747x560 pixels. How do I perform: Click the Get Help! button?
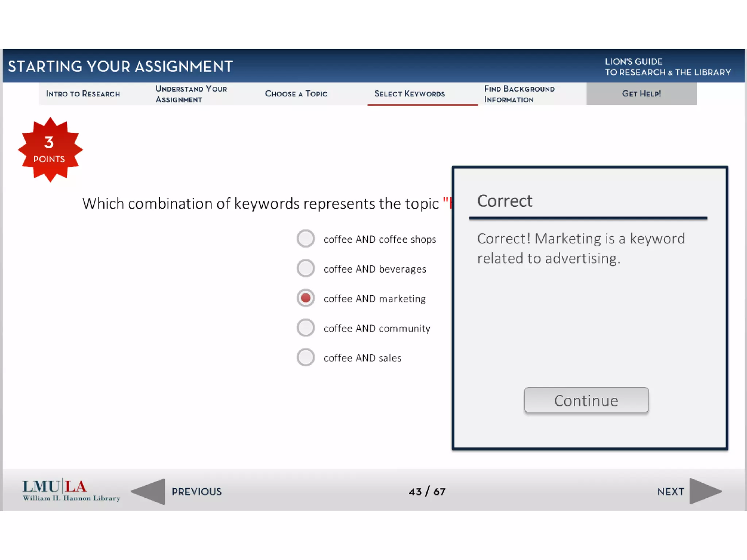tap(641, 94)
